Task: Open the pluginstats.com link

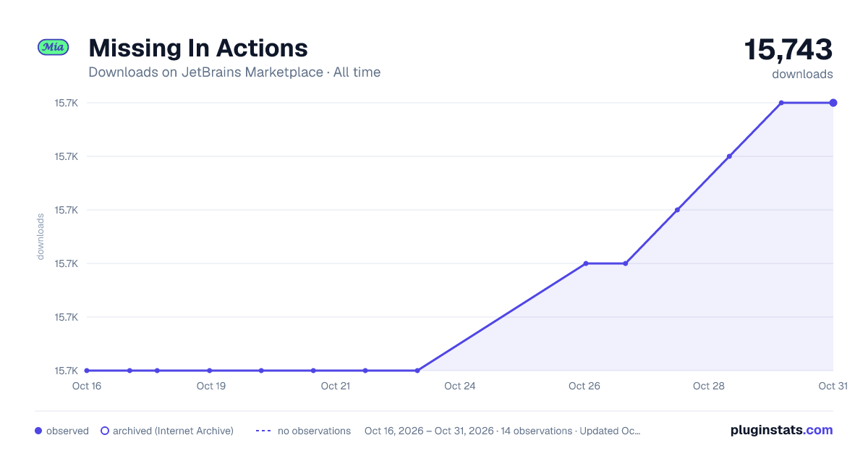Action: tap(782, 430)
